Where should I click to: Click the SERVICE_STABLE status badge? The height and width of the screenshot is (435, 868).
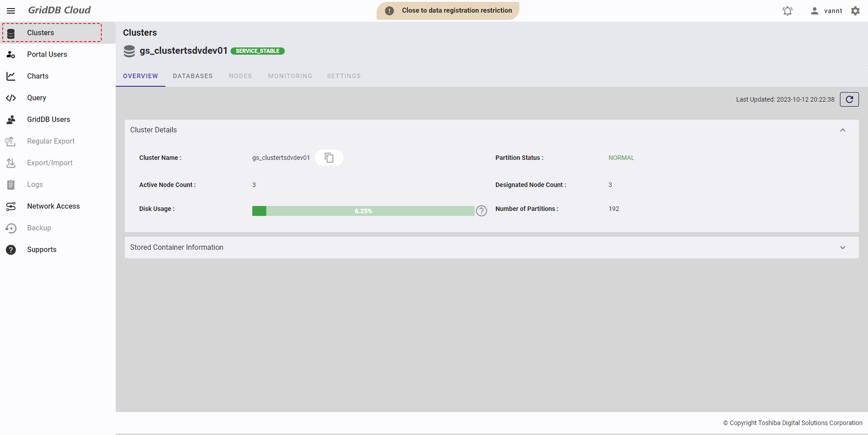(258, 51)
